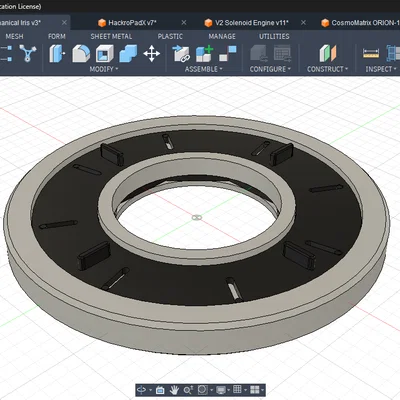
Task: Close the Mechanical Iris v3* tab
Action: tap(64, 23)
